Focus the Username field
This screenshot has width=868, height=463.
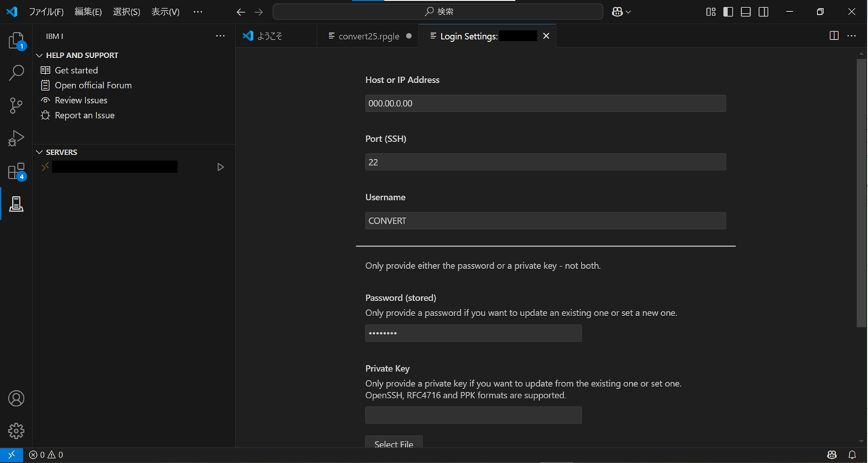545,220
